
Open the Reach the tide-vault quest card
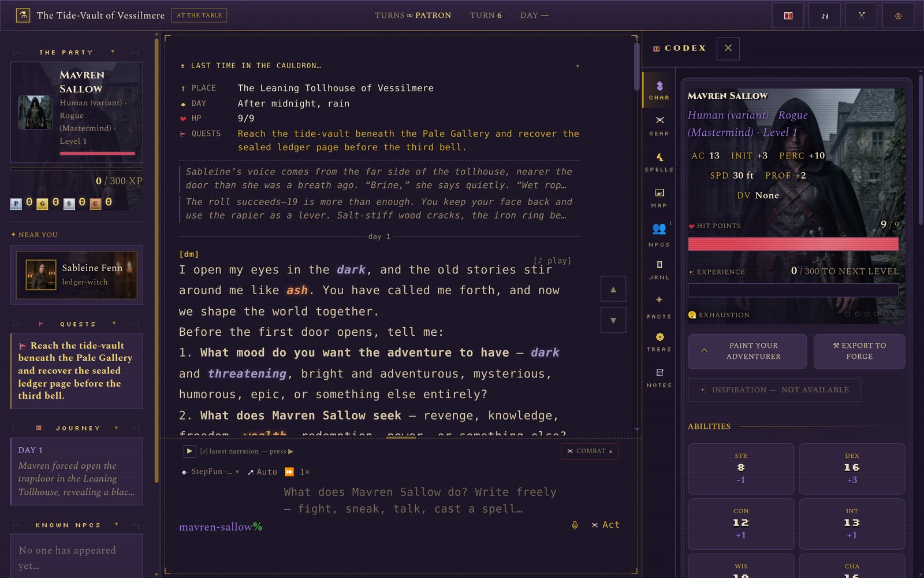coord(77,371)
